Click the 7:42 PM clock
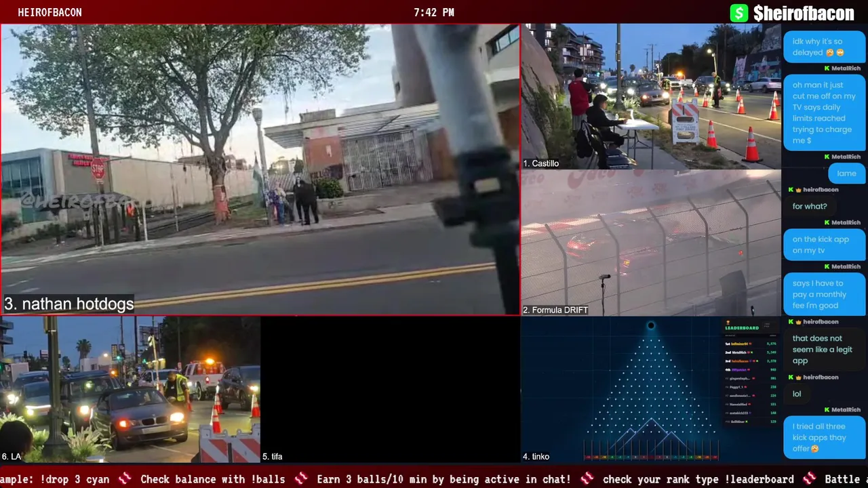The height and width of the screenshot is (488, 868). [x=434, y=12]
